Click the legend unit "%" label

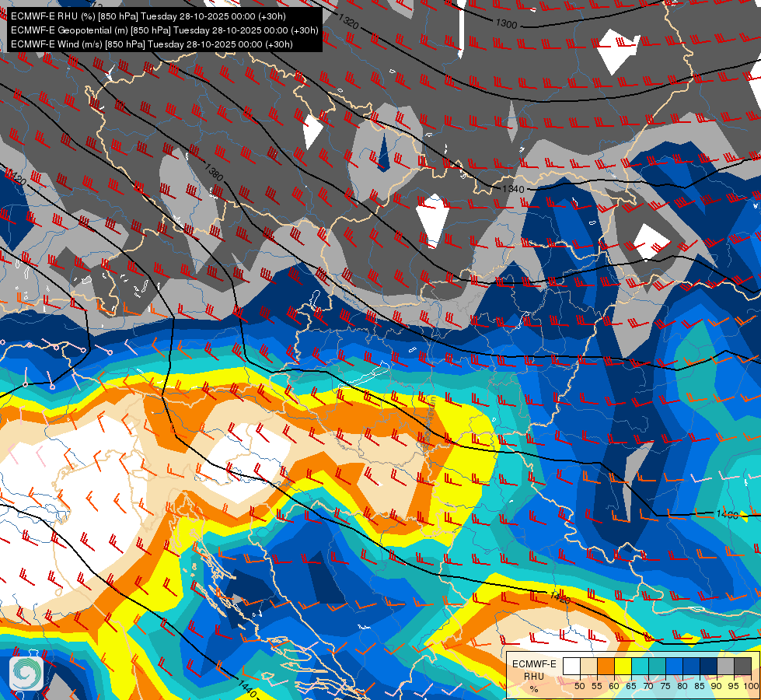point(534,689)
